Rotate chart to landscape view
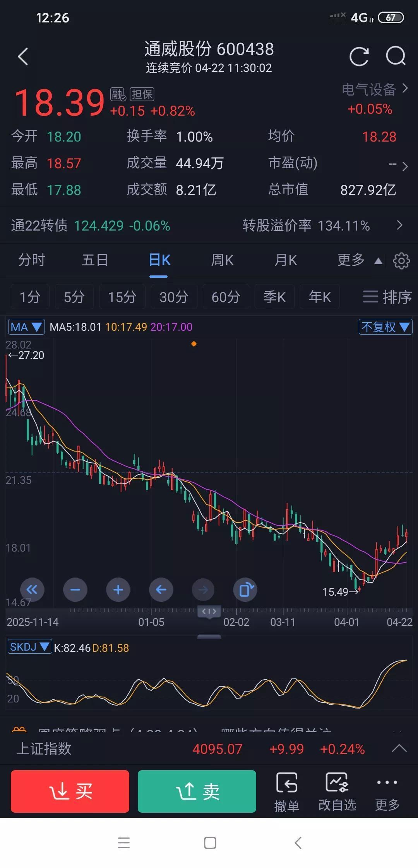 click(x=245, y=589)
